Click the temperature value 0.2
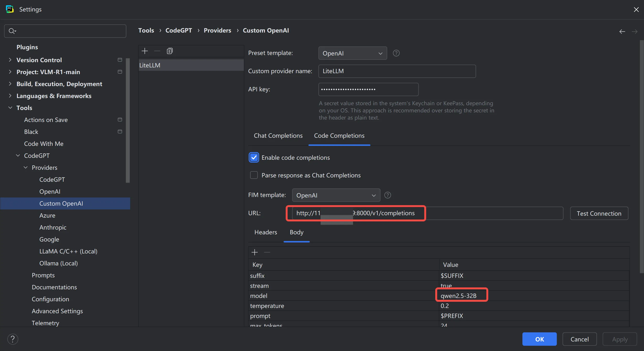The height and width of the screenshot is (351, 644). (x=445, y=306)
